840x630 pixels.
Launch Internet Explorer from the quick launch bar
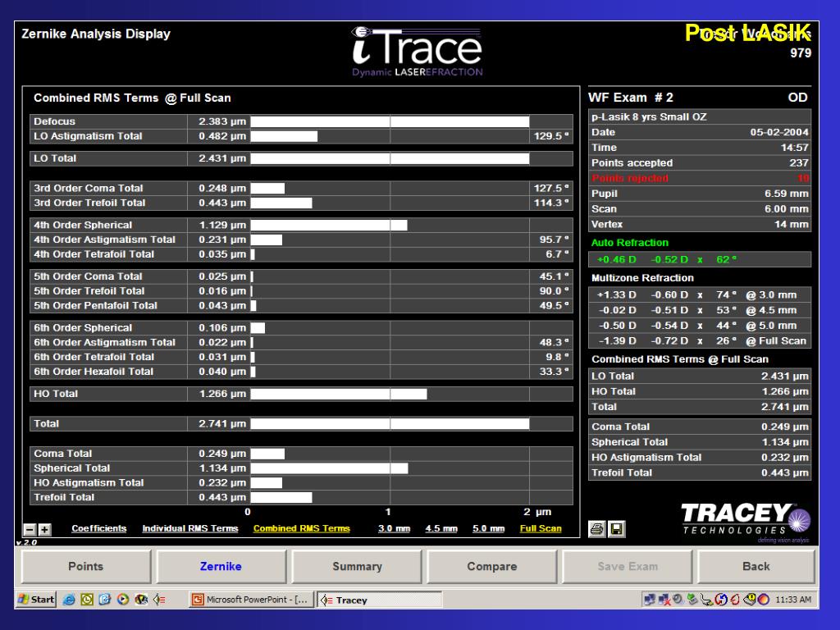[69, 600]
